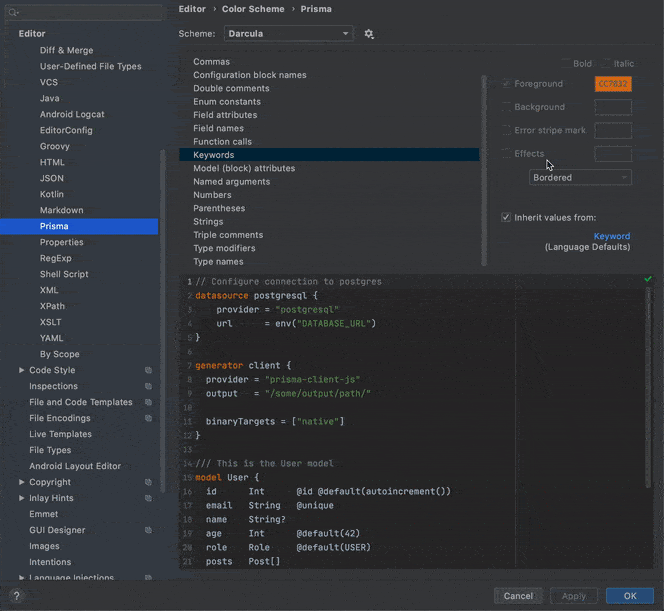664x611 pixels.
Task: Select Triple comments attribute row
Action: click(329, 235)
